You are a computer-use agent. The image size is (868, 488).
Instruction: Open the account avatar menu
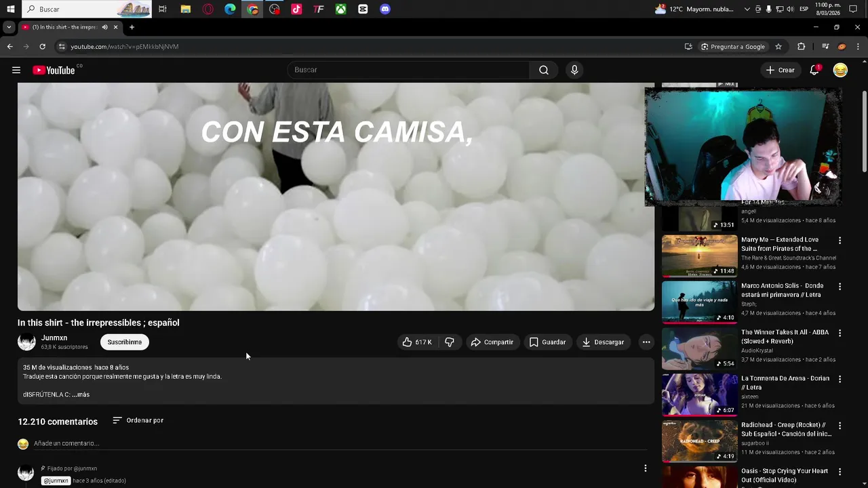coord(840,70)
